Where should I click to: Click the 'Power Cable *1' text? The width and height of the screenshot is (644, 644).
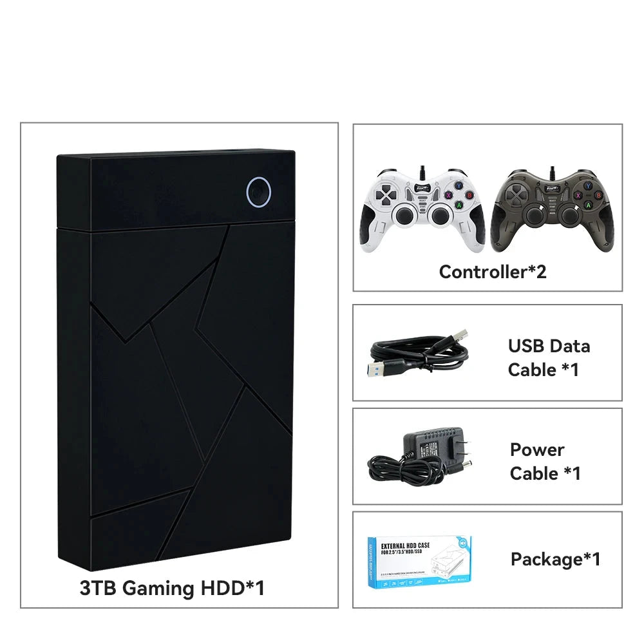[545, 461]
